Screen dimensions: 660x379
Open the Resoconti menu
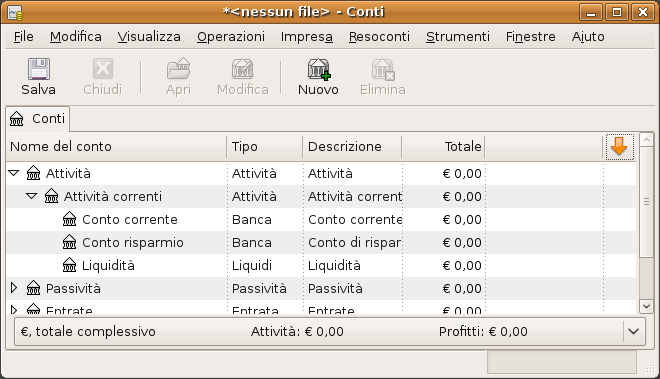click(379, 37)
